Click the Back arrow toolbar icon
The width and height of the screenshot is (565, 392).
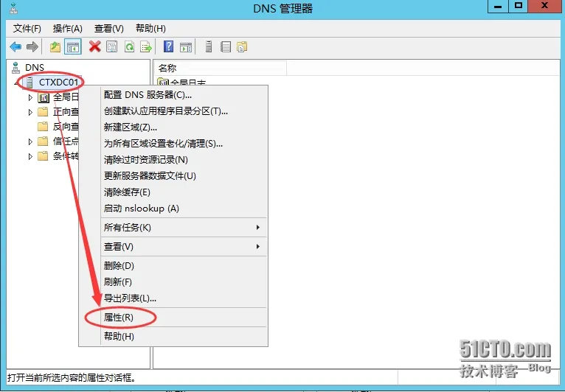pyautogui.click(x=15, y=47)
